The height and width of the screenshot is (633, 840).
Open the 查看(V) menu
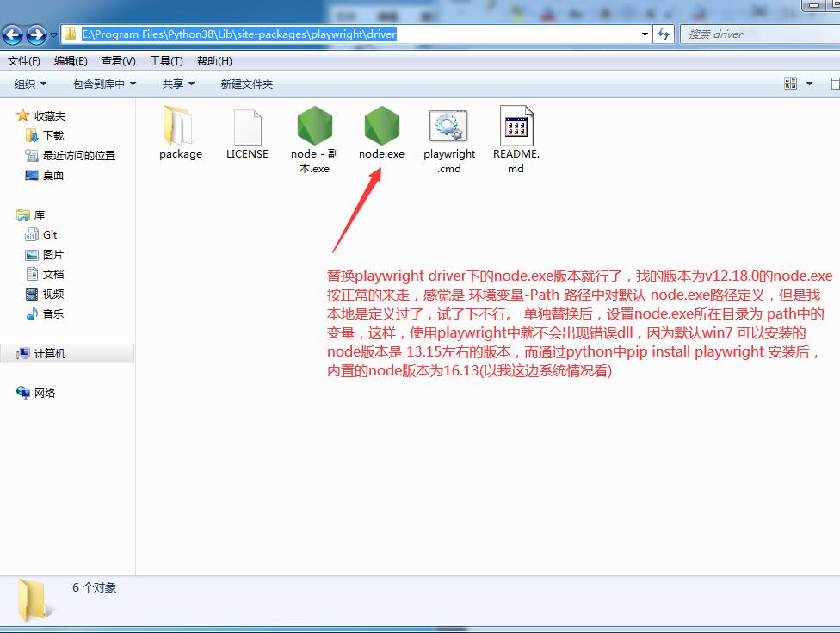coord(119,61)
